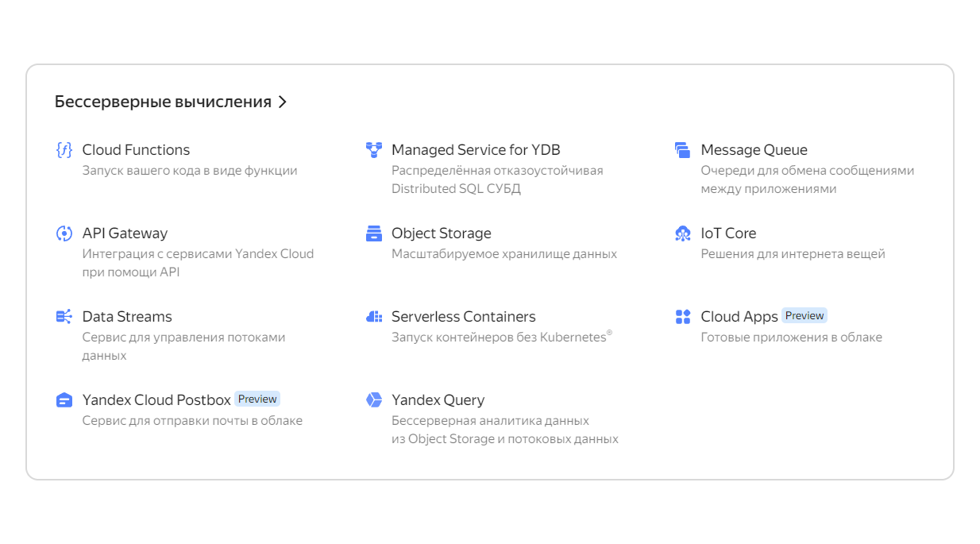Open the Message Queue service page
Viewport: 980px width, 544px height.
(x=754, y=150)
